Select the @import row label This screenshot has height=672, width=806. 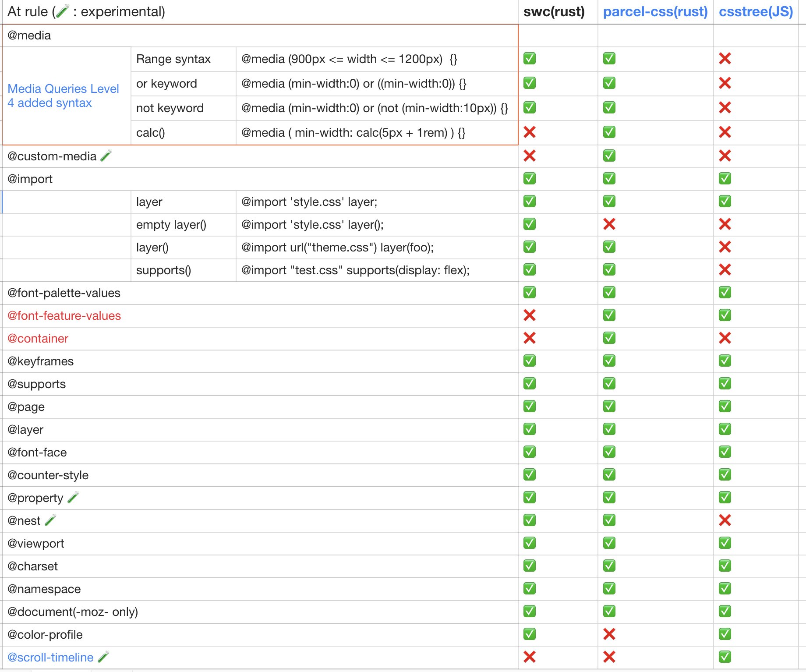tap(30, 179)
